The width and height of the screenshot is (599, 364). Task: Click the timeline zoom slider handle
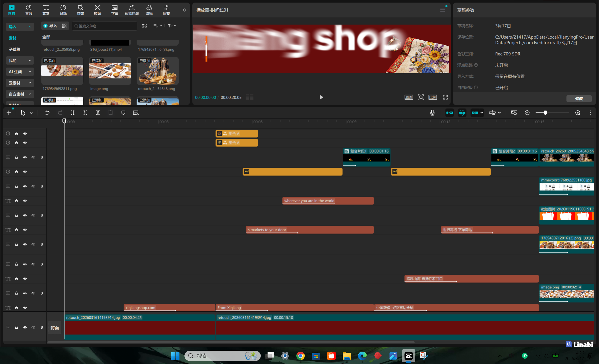[545, 113]
